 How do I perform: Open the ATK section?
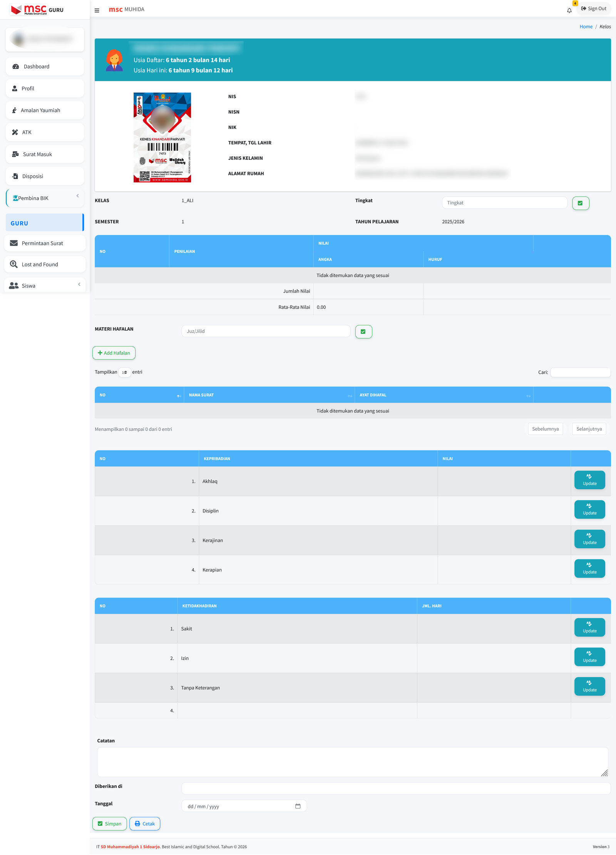click(27, 132)
